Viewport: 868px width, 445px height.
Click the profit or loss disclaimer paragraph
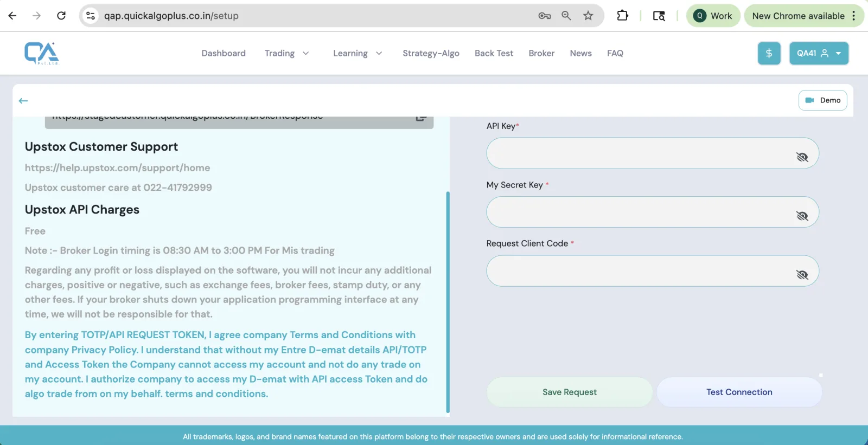pyautogui.click(x=228, y=292)
